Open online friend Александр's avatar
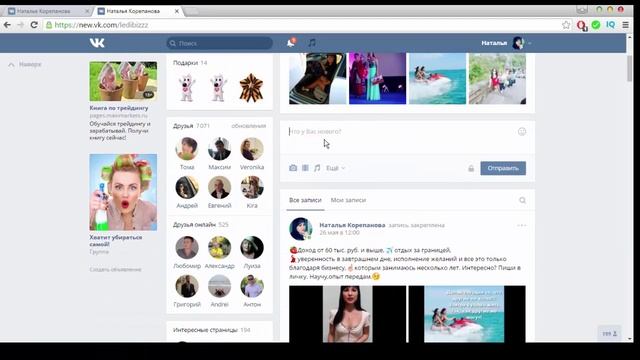This screenshot has width=640, height=360. coord(220,247)
